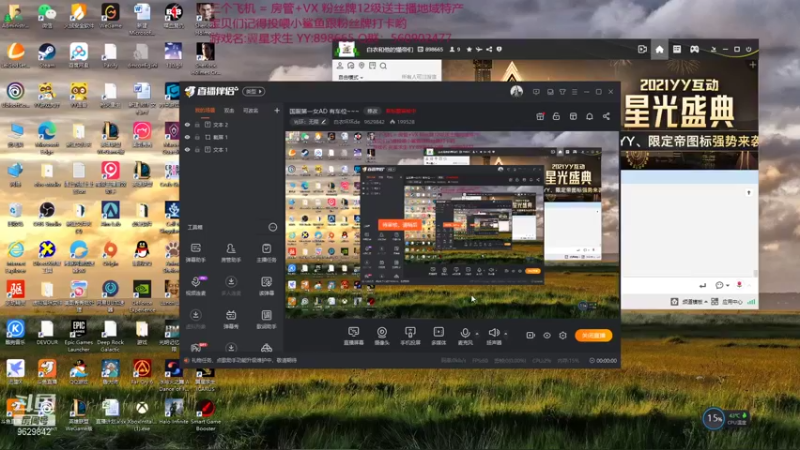This screenshot has width=800, height=450.
Task: Mute the 麦克风 microphone
Action: pos(465,334)
